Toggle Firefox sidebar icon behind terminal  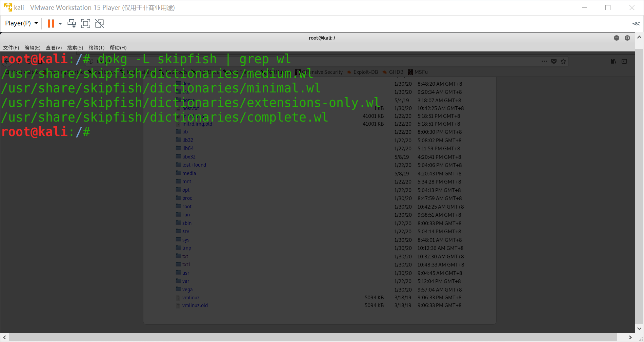click(624, 61)
